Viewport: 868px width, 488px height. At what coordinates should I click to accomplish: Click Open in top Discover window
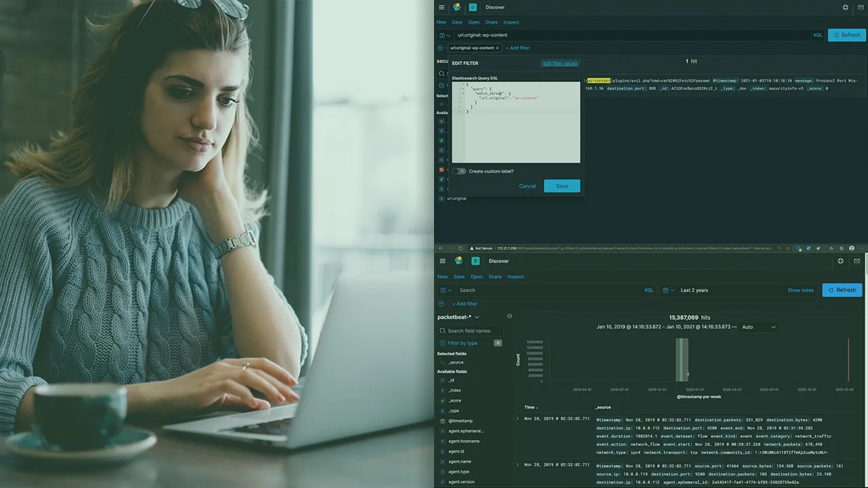click(x=474, y=22)
